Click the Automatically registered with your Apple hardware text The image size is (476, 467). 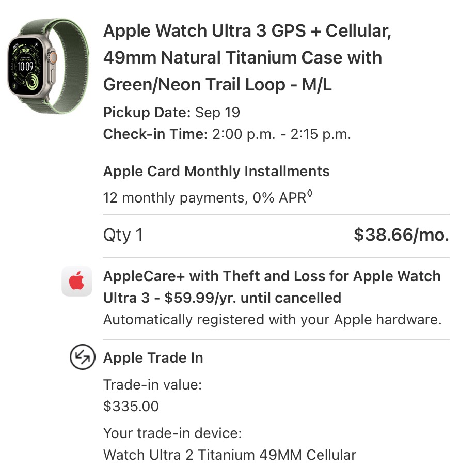pyautogui.click(x=272, y=319)
